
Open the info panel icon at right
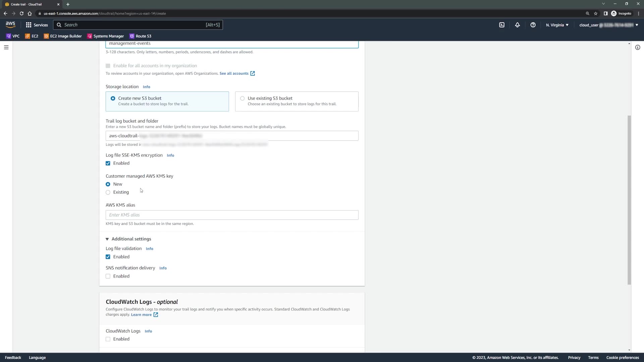638,47
